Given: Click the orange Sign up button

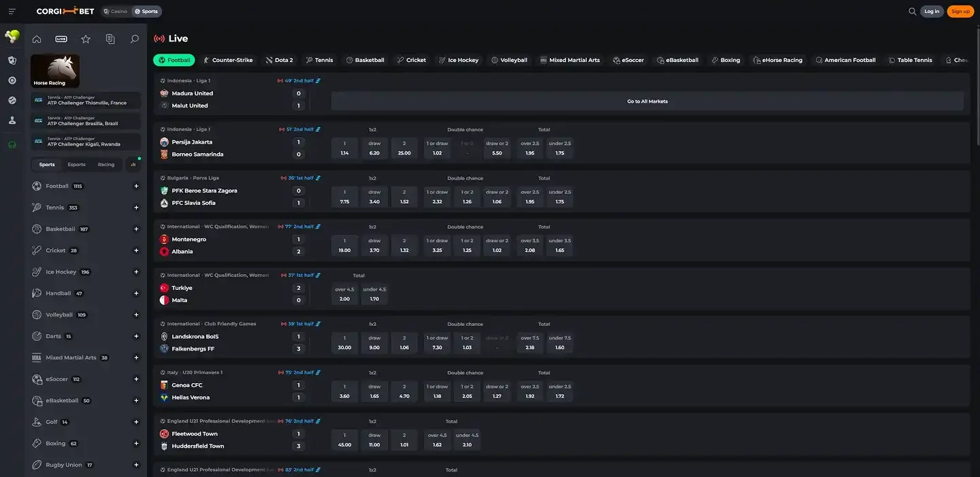Looking at the screenshot, I should point(960,11).
